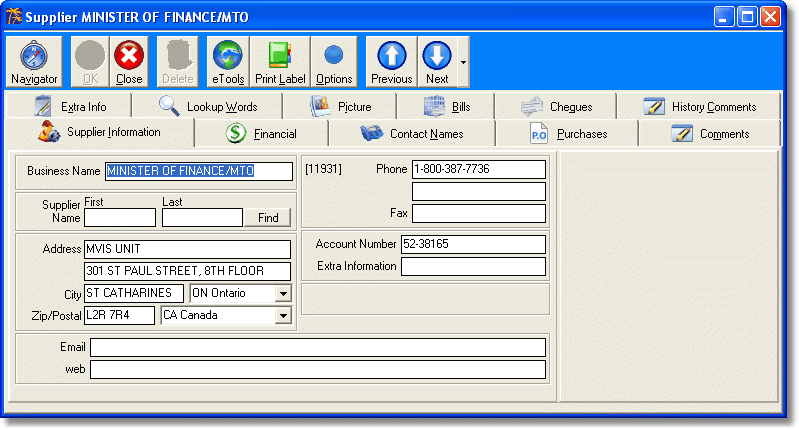Click the supplier Last name field
799x430 pixels.
tap(202, 218)
